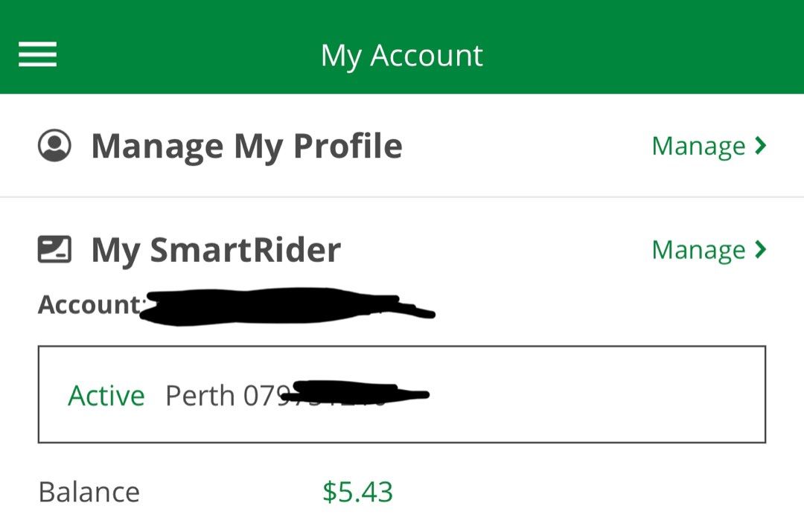The image size is (804, 532).
Task: Tap the top bar of the hamburger icon
Action: click(37, 45)
